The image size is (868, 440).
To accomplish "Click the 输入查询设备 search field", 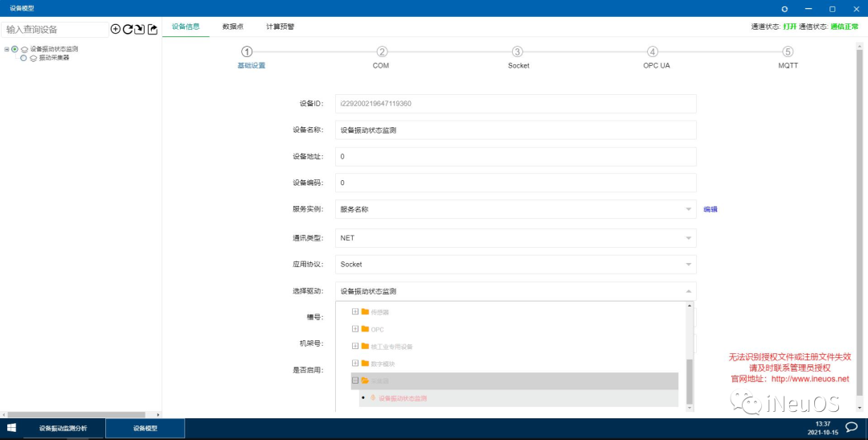I will coord(55,30).
